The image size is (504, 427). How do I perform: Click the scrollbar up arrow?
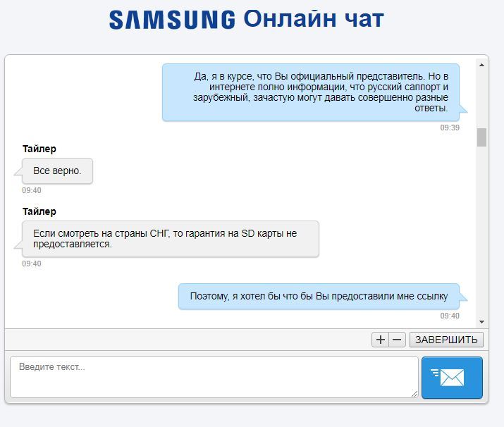click(x=481, y=65)
